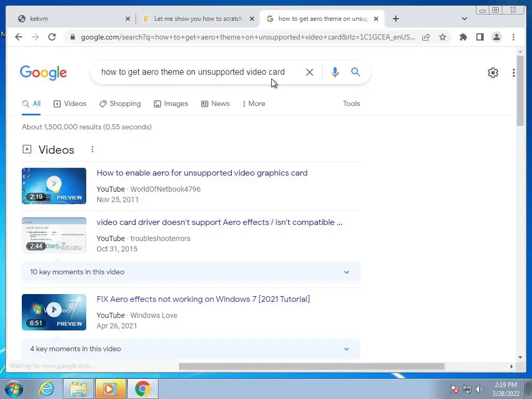Expand '10 key moments in this video'
The width and height of the screenshot is (532, 399).
(191, 272)
